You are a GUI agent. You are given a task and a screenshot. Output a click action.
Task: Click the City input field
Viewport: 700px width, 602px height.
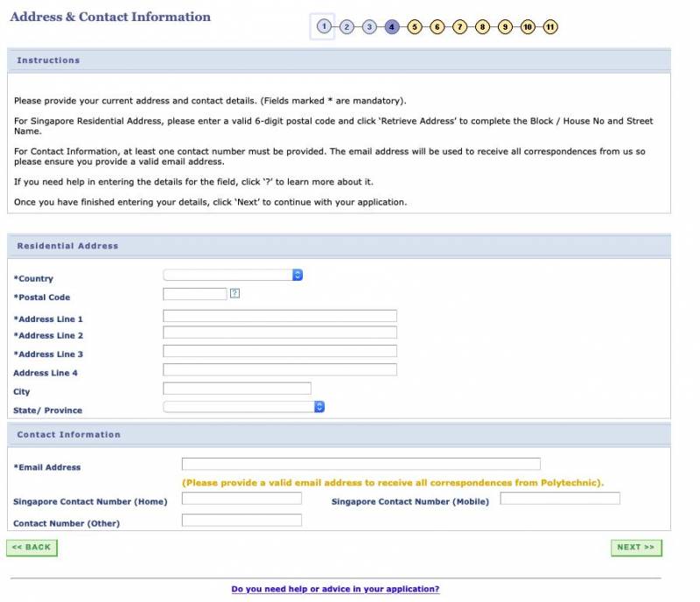[x=237, y=388]
